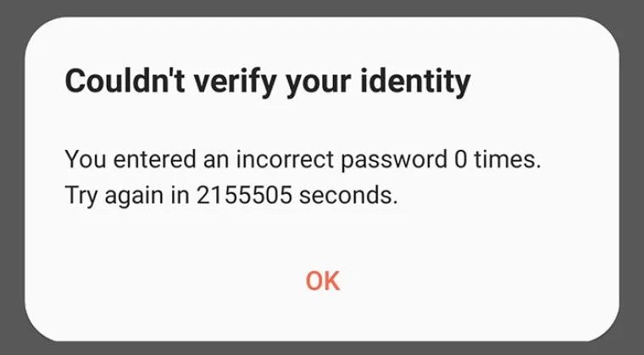Click the "Try again in" message line
This screenshot has width=644, height=355.
point(231,195)
